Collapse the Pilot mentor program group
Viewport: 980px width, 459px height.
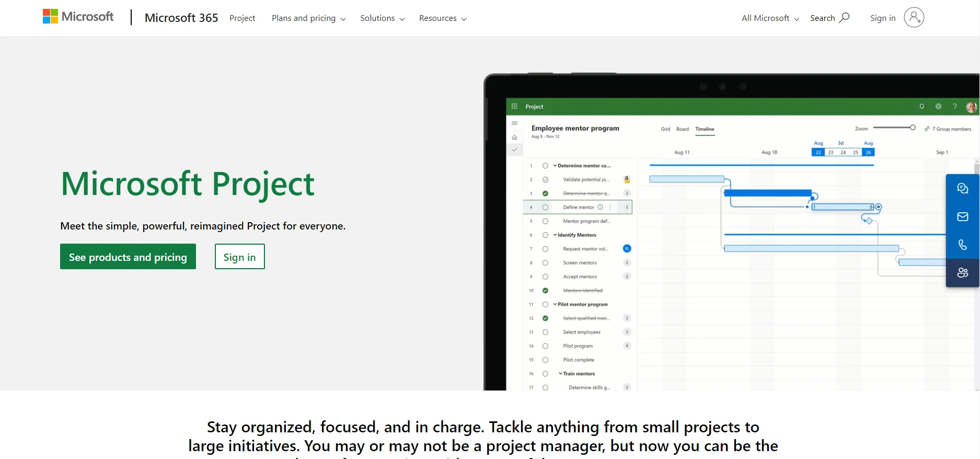[x=555, y=304]
